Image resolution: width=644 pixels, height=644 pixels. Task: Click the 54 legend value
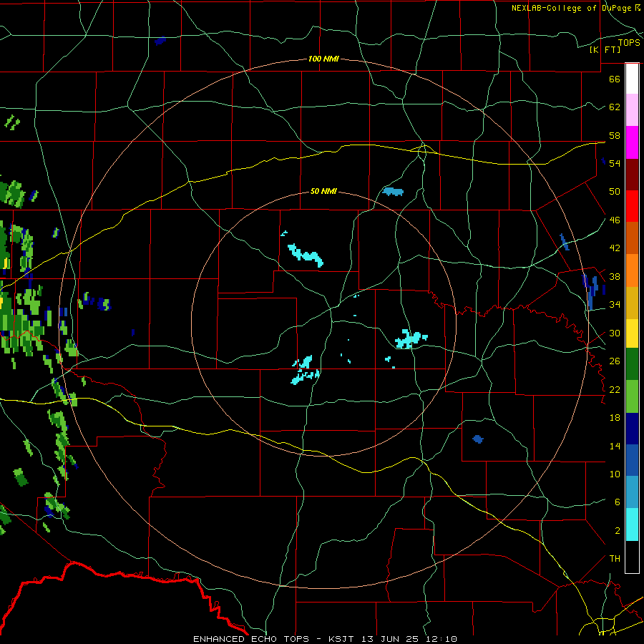(615, 163)
